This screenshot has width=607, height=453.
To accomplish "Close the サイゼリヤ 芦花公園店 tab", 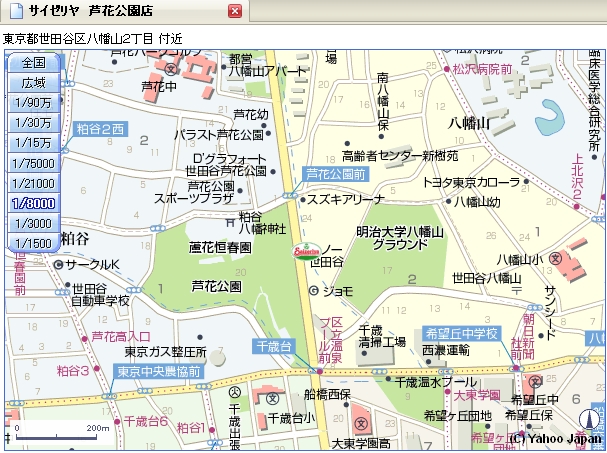I will (x=235, y=11).
